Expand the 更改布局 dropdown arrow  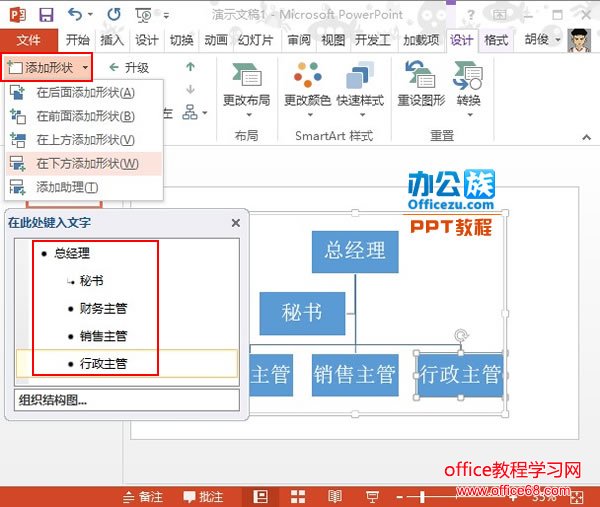pos(249,115)
